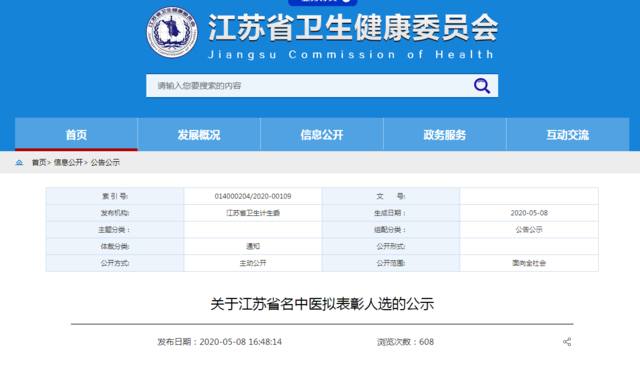Open the 互动交流 navigation tab

click(x=567, y=135)
